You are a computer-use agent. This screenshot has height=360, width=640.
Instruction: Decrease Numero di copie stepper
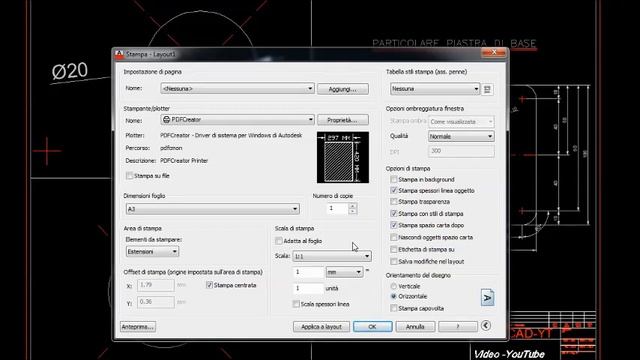(353, 211)
